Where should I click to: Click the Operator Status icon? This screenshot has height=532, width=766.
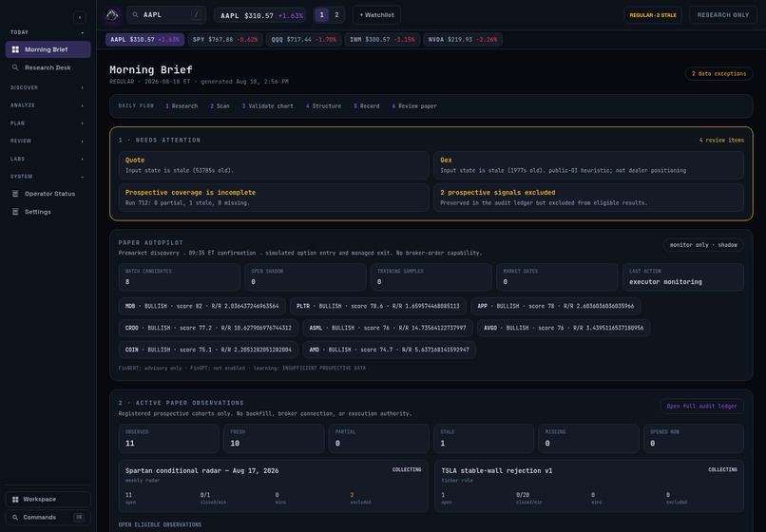[15, 194]
